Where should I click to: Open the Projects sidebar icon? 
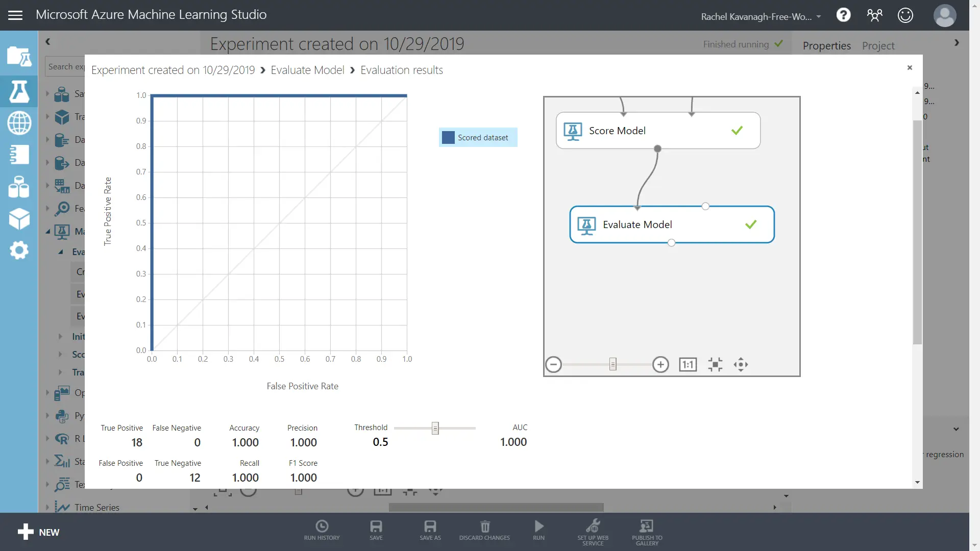(x=19, y=57)
